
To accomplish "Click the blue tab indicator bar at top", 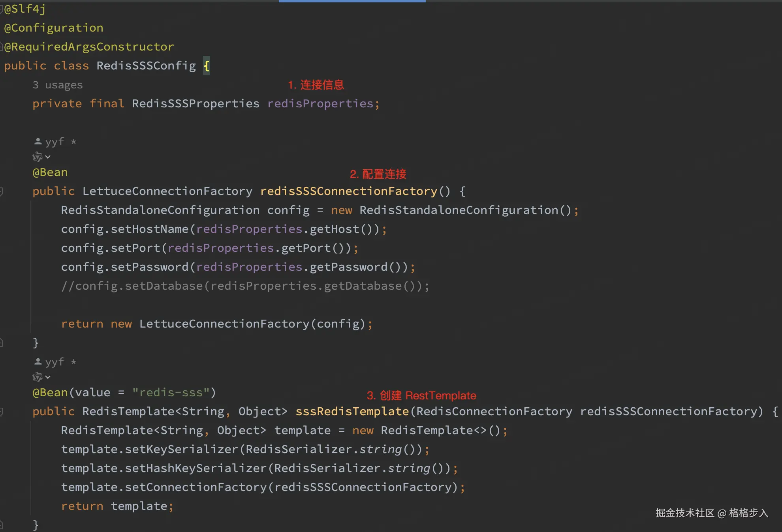I will click(352, 1).
